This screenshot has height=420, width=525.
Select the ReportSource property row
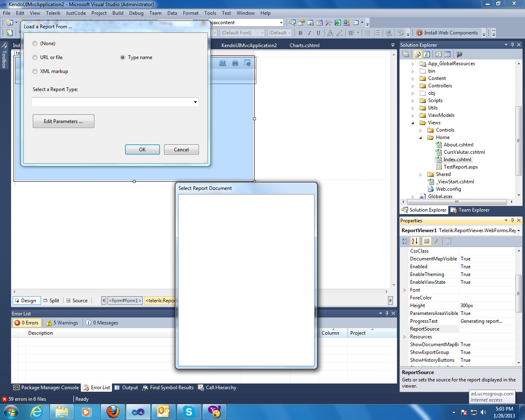(x=458, y=329)
